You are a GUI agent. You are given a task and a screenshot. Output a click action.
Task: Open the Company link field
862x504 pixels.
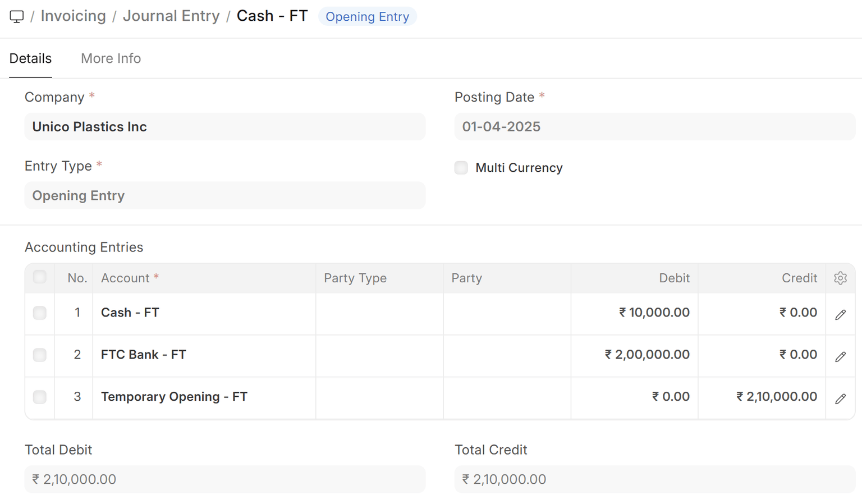click(224, 127)
